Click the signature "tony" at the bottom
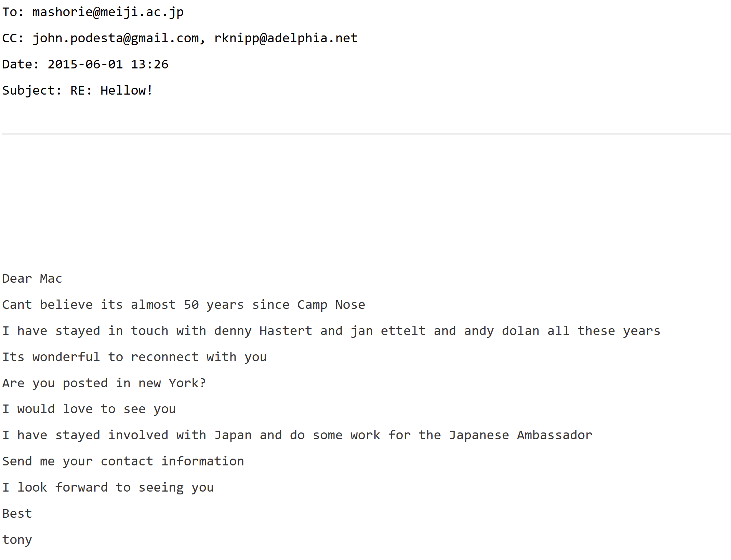 (x=17, y=540)
